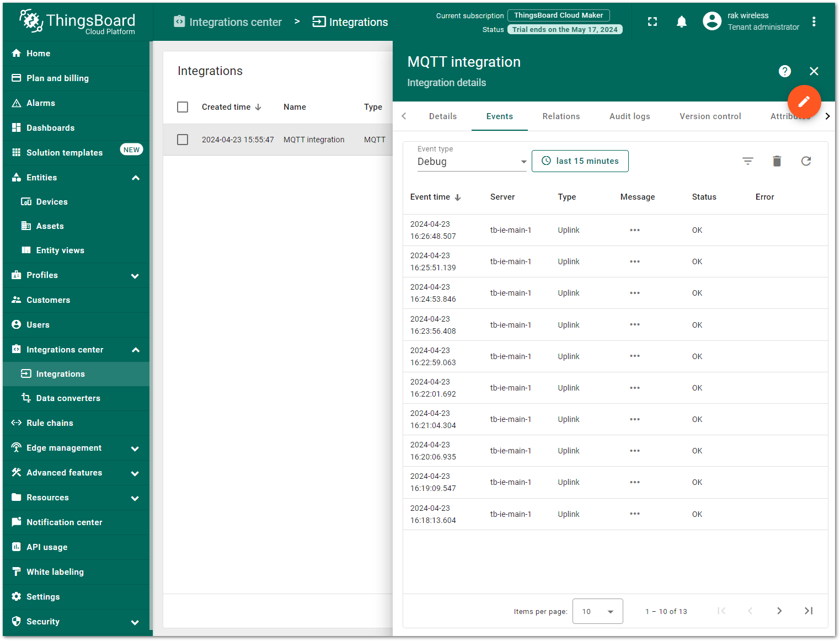Screen dimensions: 840x641
Task: View message of 16:22:59.063 event
Action: pos(635,356)
